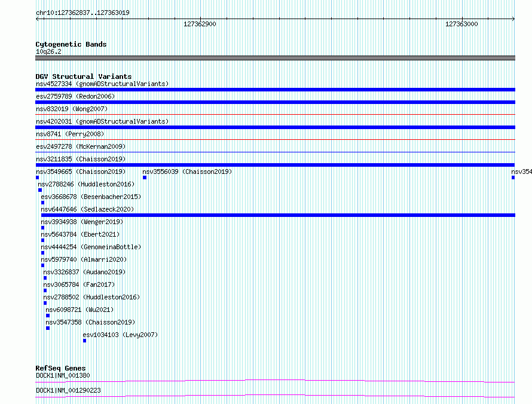
Task: Click the magenta line of DOCK1|NM_001380
Action: (275, 381)
